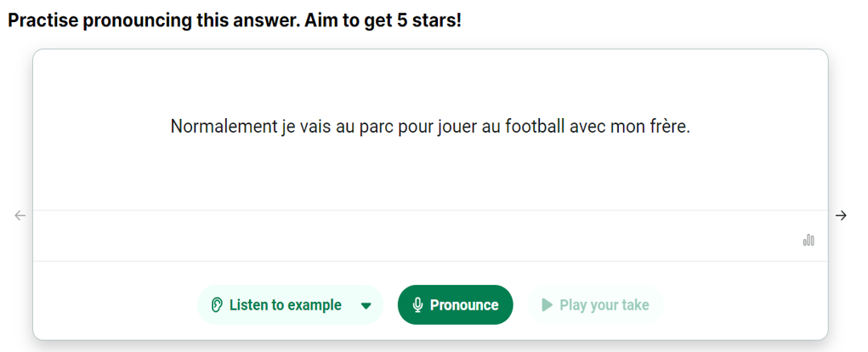The image size is (868, 352).
Task: Click the ear icon beside Listen to example
Action: pyautogui.click(x=217, y=305)
